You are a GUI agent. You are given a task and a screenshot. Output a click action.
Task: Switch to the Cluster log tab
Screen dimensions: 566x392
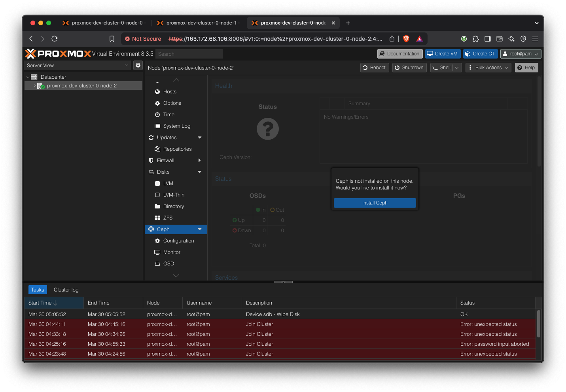pos(66,290)
